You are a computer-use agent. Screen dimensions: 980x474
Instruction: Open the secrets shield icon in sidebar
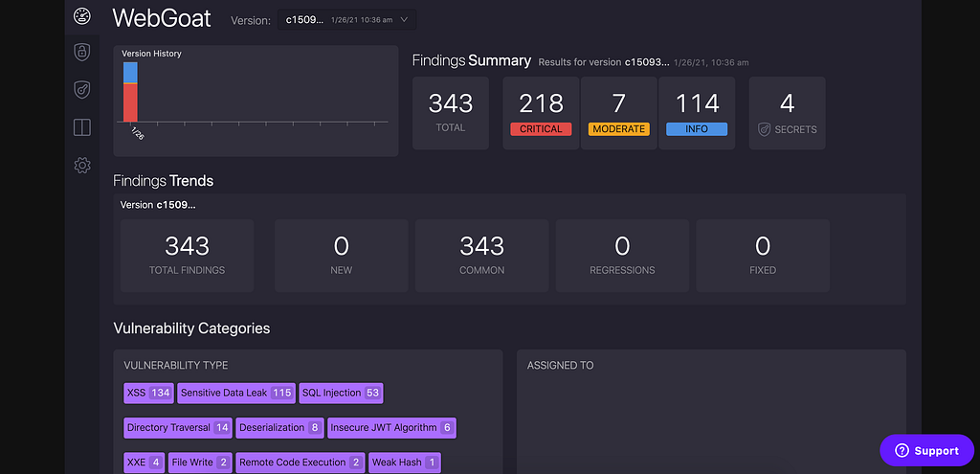(x=82, y=89)
